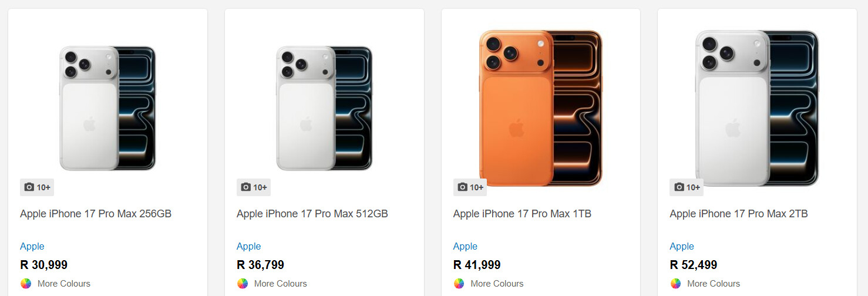
Task: Open the photo gallery badge on the 1TB listing
Action: [470, 187]
